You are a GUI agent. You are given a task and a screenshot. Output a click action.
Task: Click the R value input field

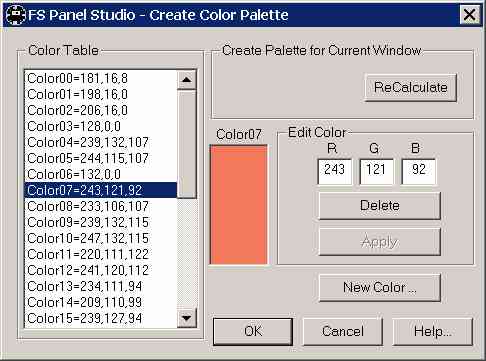[x=335, y=171]
